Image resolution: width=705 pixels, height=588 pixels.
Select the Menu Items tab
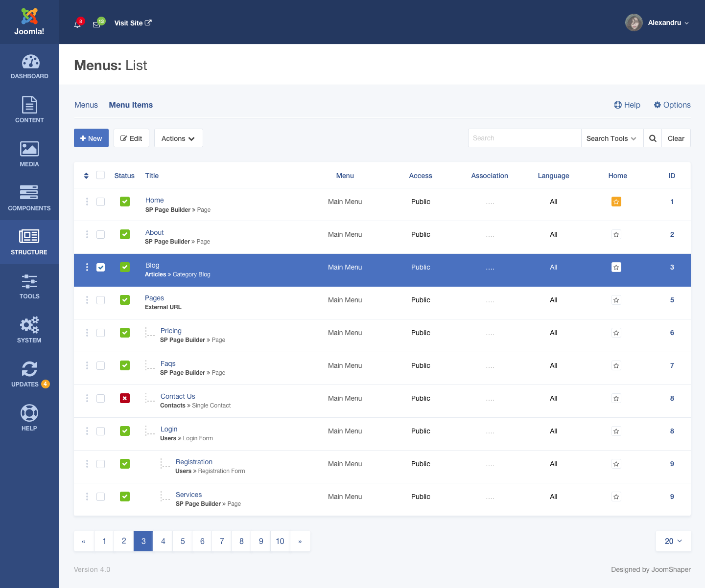(x=131, y=105)
